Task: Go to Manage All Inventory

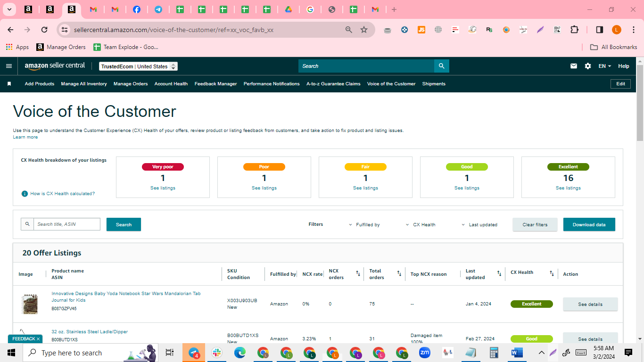Action: click(84, 84)
